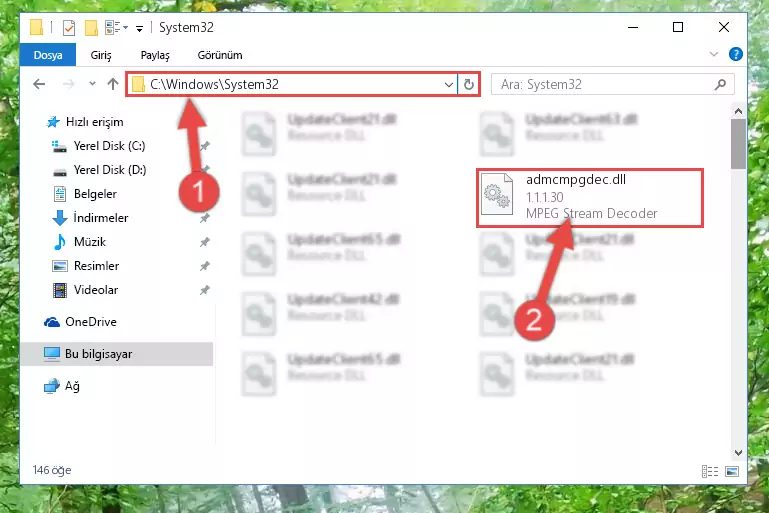Click the İndirmeler blue download arrow icon

[60, 218]
